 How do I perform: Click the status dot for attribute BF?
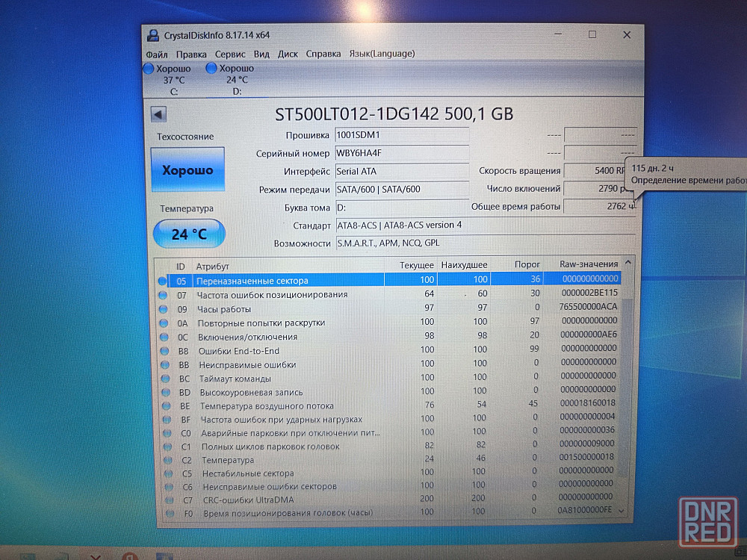coord(167,420)
